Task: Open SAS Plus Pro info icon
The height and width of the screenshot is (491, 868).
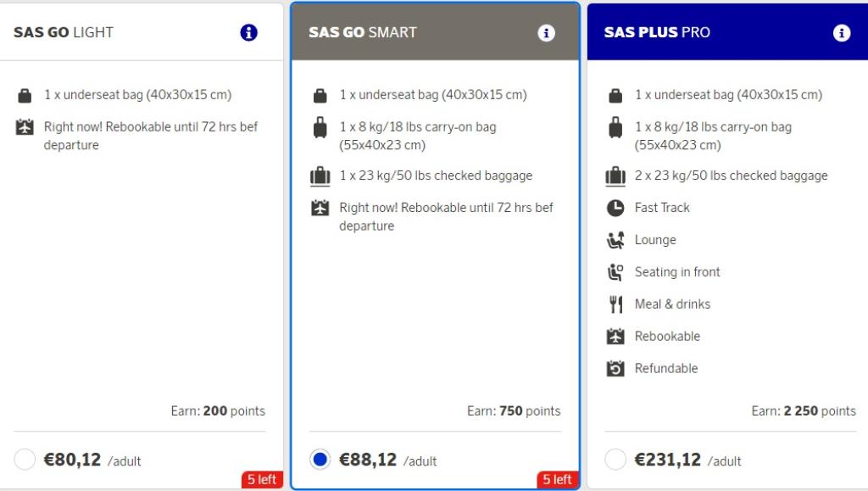Action: 841,33
